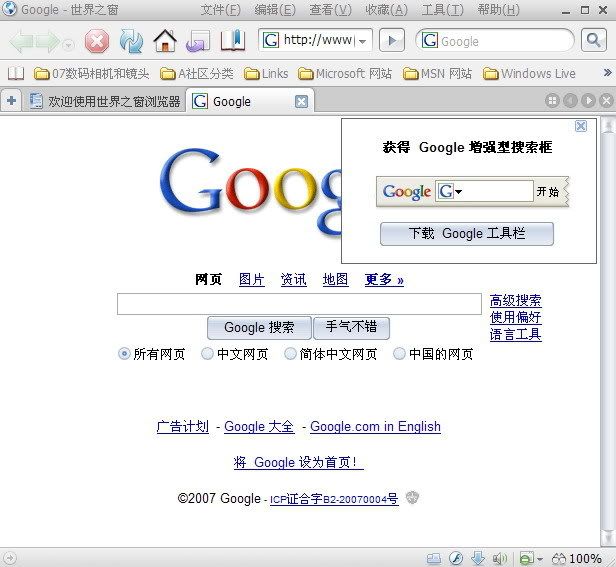This screenshot has height=567, width=616.
Task: Click the 手气不错 button
Action: 351,328
